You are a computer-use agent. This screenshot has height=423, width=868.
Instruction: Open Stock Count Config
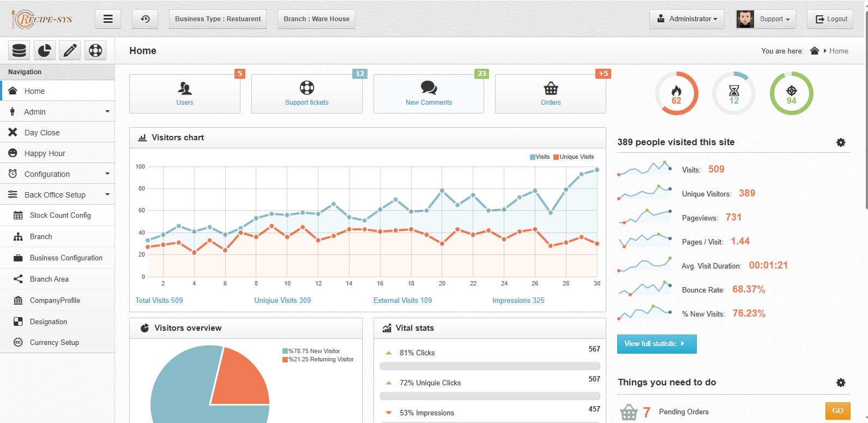(x=57, y=216)
